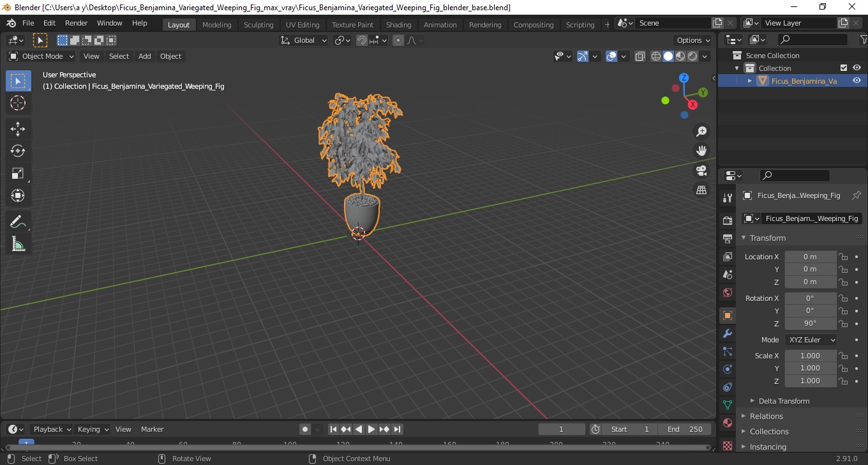
Task: Expand the Relations panel
Action: point(766,416)
